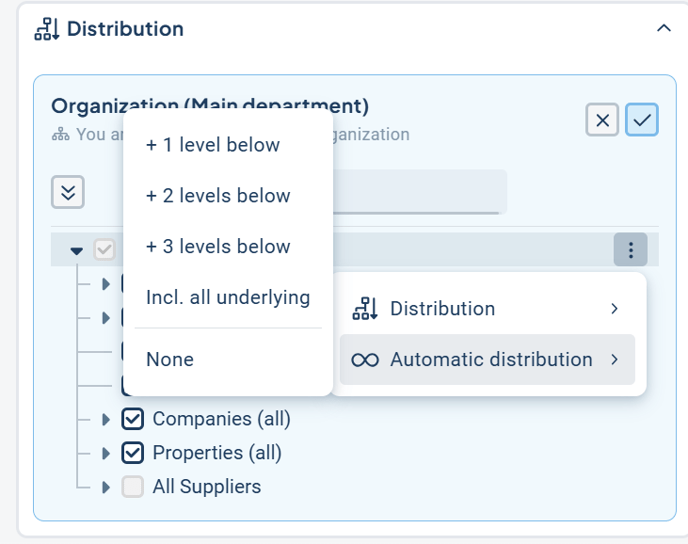Choose '+ 2 levels below' option
Image resolution: width=688 pixels, height=544 pixels.
218,196
